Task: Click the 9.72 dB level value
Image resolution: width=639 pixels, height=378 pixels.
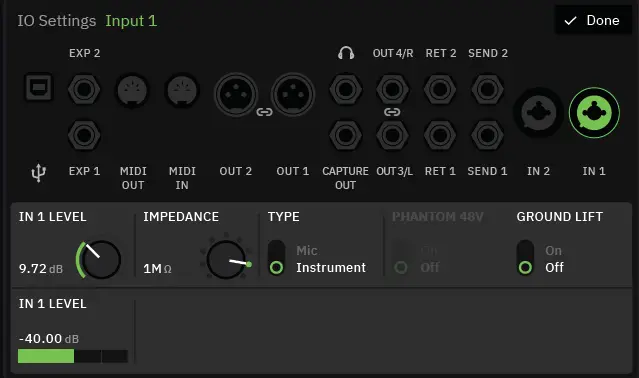Action: pyautogui.click(x=41, y=269)
